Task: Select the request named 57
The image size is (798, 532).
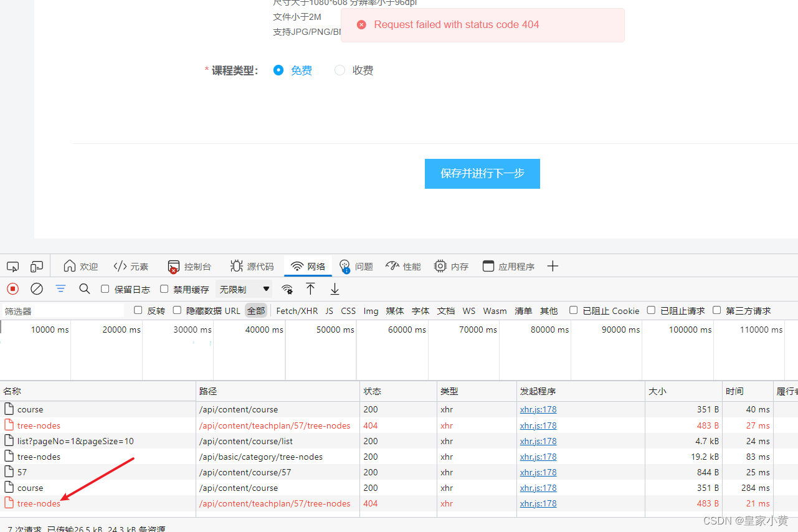Action: (22, 472)
